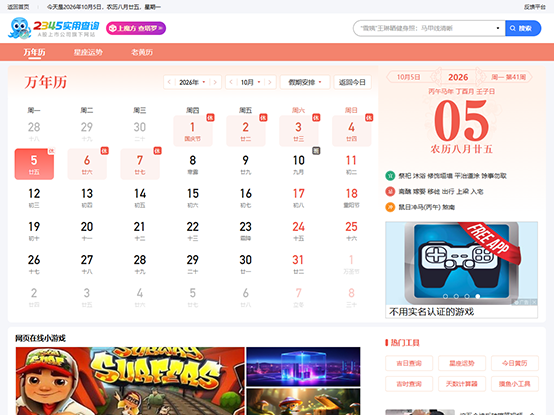The width and height of the screenshot is (554, 415).
Task: Select September 28 grayed date cell
Action: tap(34, 131)
